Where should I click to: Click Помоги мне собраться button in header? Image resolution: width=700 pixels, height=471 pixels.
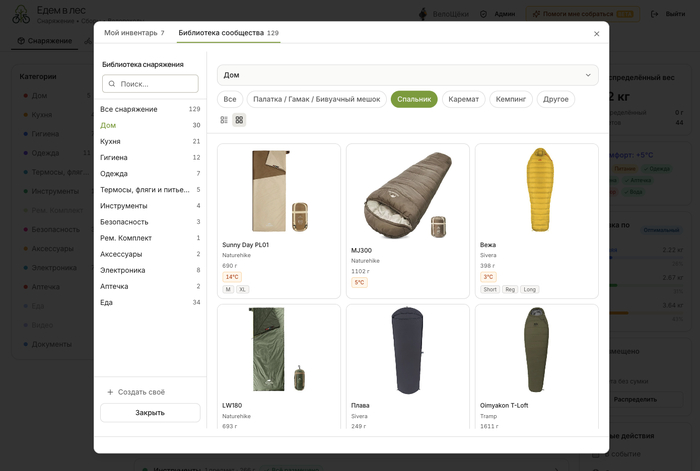click(583, 14)
